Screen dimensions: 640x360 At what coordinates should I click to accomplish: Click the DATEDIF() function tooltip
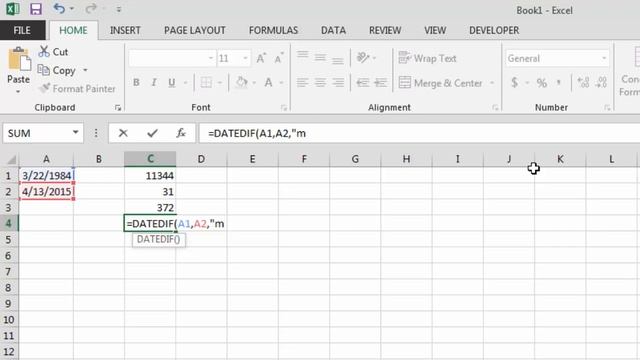(x=158, y=240)
